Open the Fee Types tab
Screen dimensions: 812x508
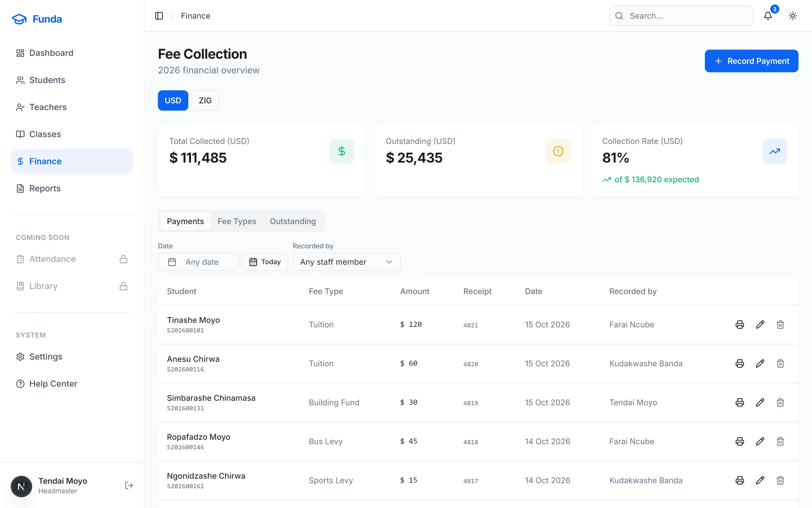pyautogui.click(x=237, y=221)
